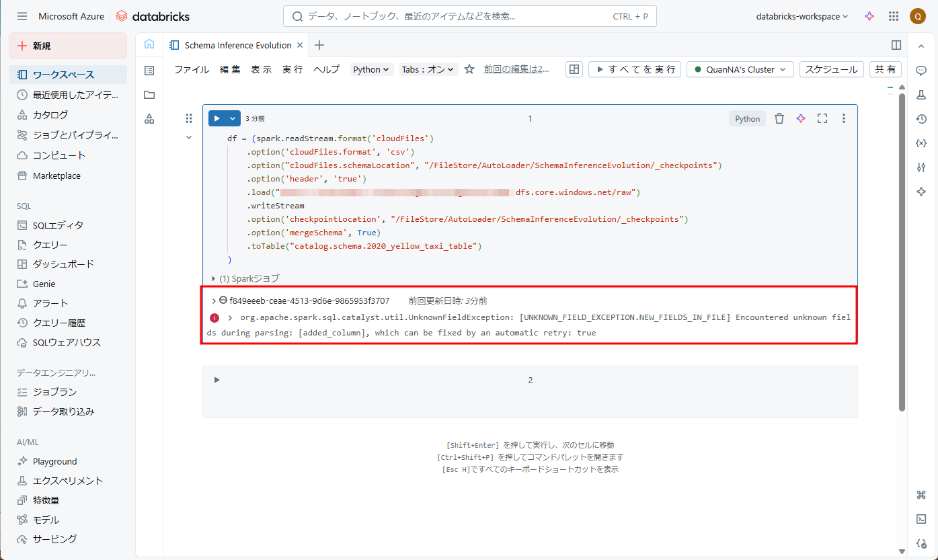Screen dimensions: 938x560
Task: Open the Python language dropdown
Action: click(x=372, y=69)
